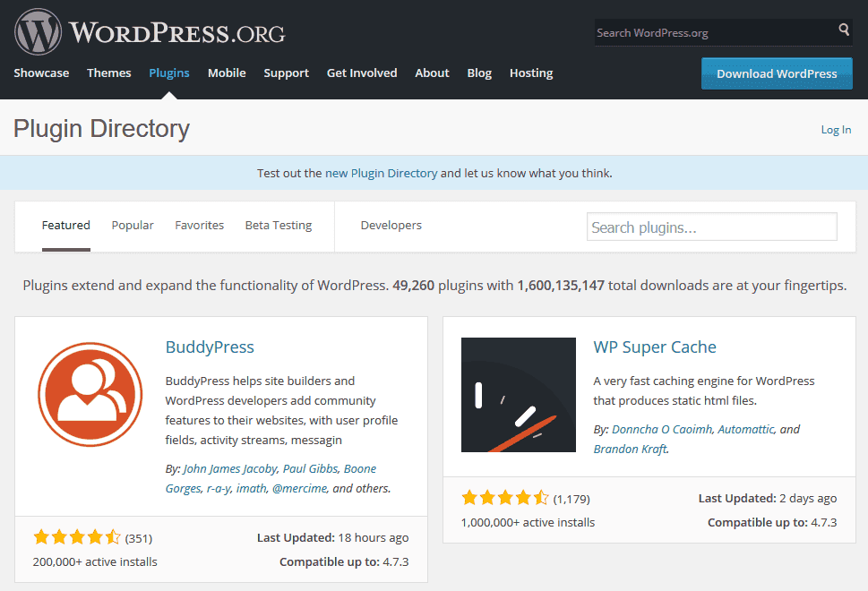Click "200,000+ active installs" text
Viewport: 868px width, 591px height.
coord(95,561)
